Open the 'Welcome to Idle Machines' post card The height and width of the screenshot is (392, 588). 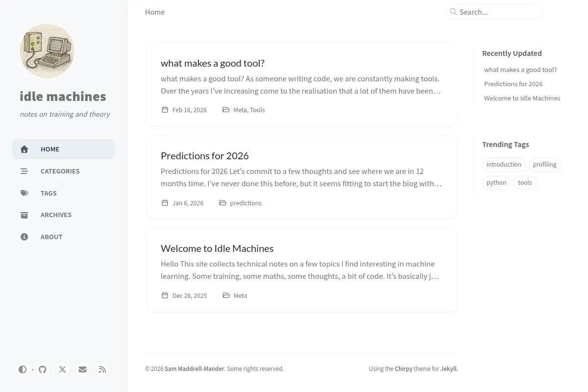(301, 270)
